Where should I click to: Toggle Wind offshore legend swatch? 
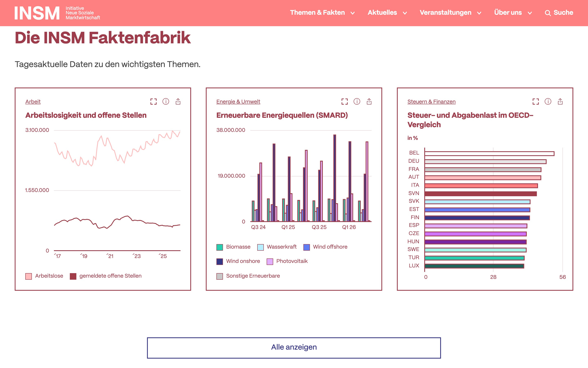pyautogui.click(x=306, y=247)
